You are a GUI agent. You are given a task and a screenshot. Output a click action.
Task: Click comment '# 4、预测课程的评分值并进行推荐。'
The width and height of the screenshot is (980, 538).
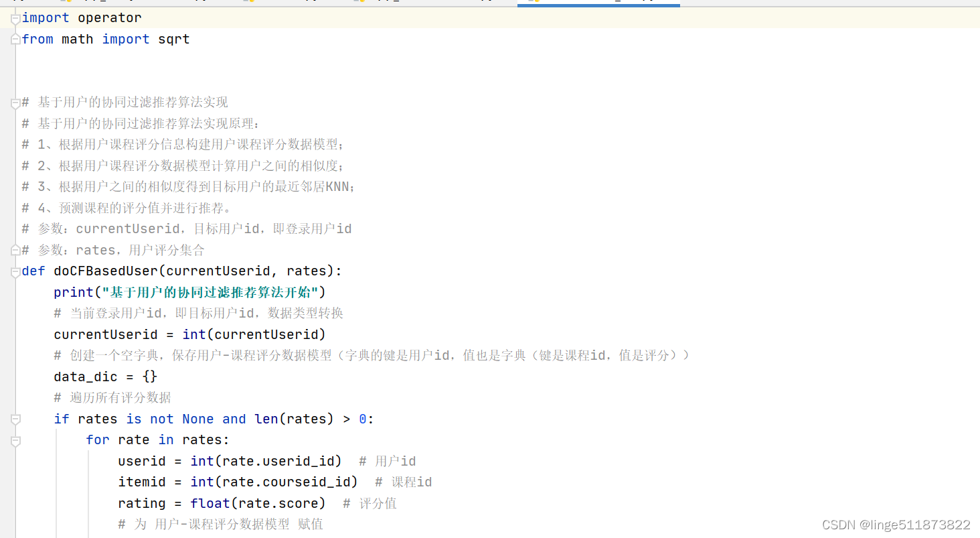[127, 208]
